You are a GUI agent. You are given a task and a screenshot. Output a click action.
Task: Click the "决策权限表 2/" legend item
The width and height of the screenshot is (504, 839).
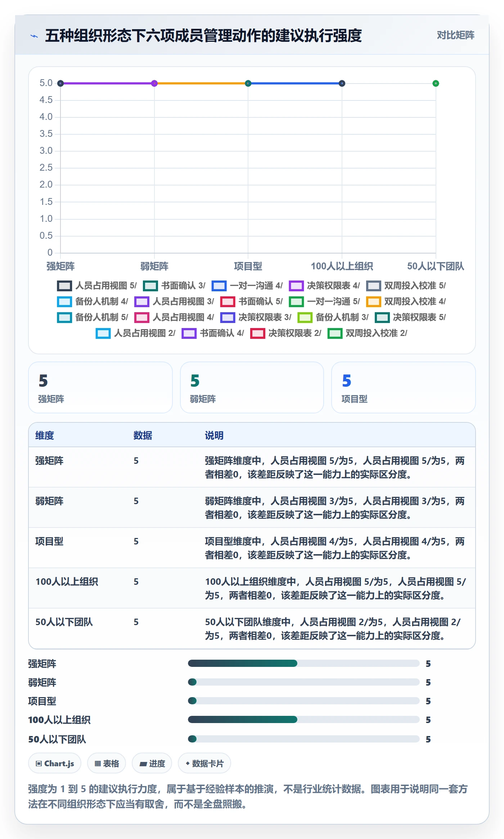click(286, 333)
